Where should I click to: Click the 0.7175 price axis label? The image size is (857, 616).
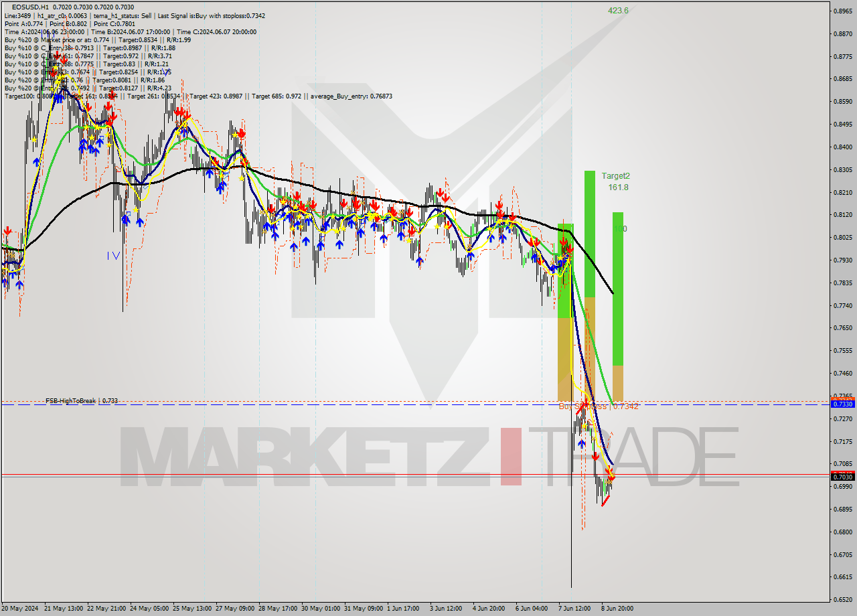click(842, 441)
